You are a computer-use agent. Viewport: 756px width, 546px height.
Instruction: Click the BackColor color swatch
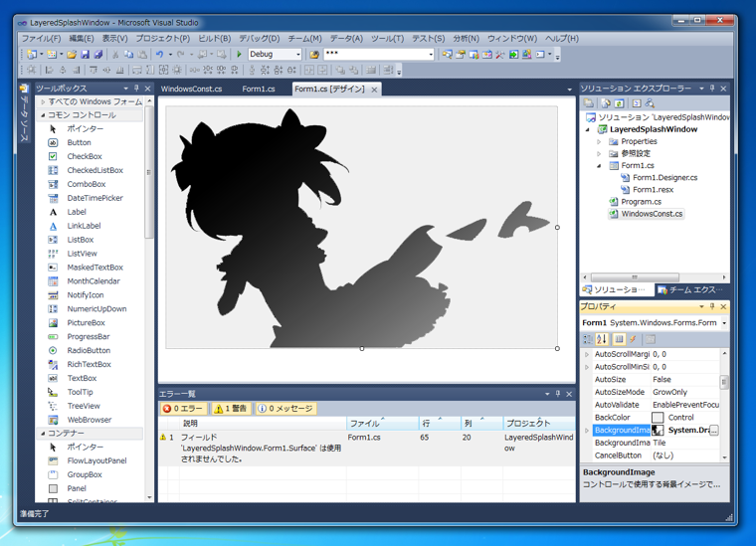pyautogui.click(x=658, y=418)
